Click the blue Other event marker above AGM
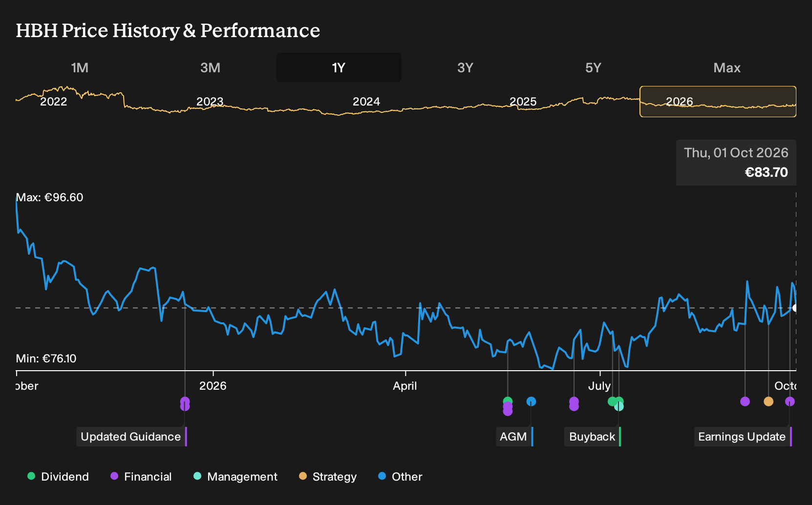This screenshot has width=812, height=505. (x=531, y=401)
